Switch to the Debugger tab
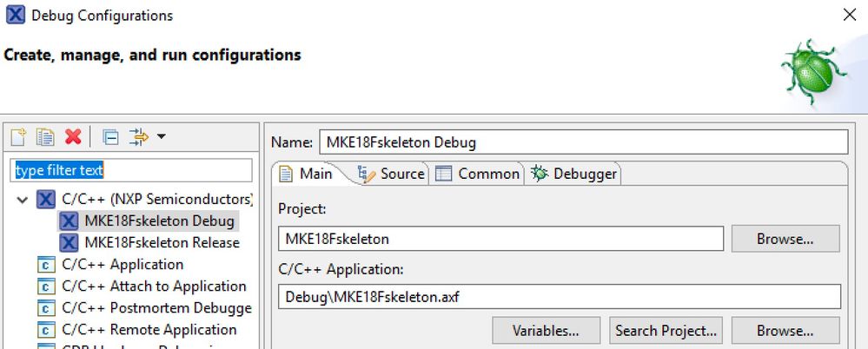 pos(574,174)
